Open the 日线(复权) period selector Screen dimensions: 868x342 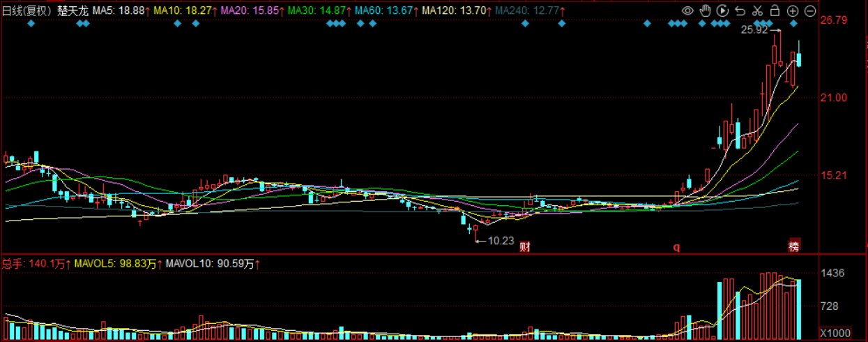[26, 11]
